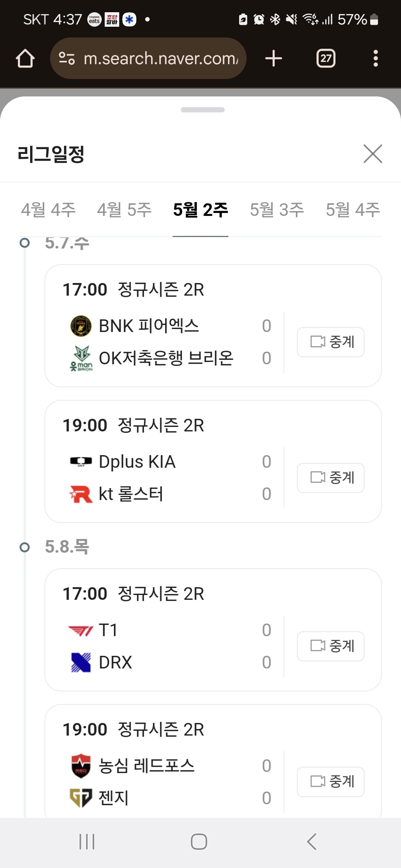Tap the site info icon in address bar
The image size is (401, 868).
67,59
